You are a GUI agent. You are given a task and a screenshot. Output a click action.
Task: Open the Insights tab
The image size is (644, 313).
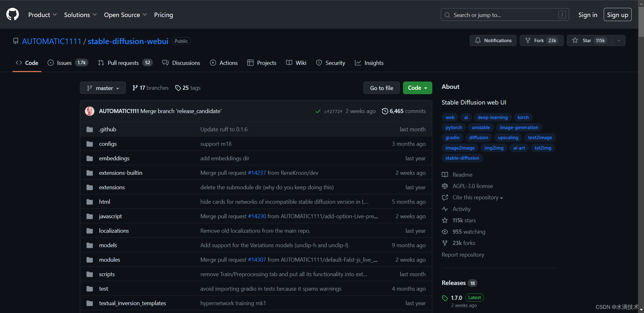click(369, 63)
